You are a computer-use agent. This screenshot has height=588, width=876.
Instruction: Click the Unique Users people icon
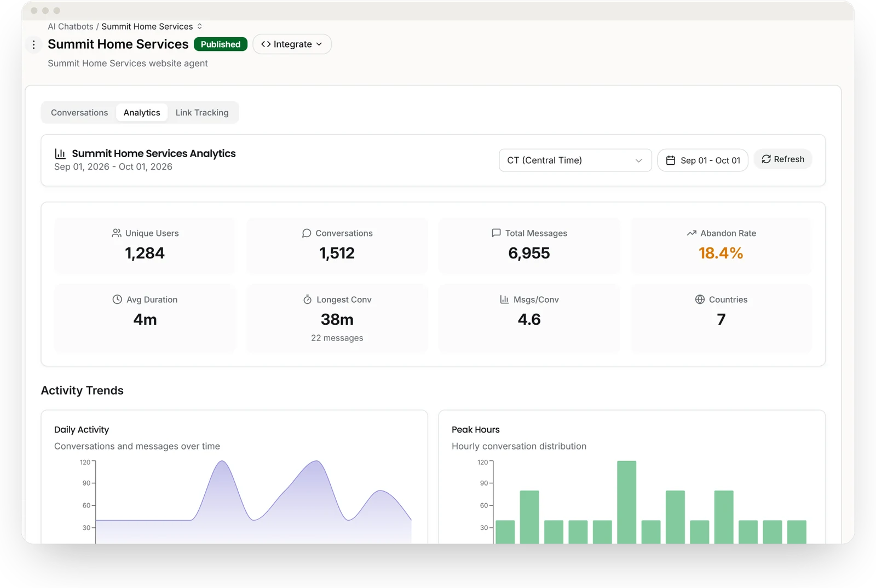117,233
